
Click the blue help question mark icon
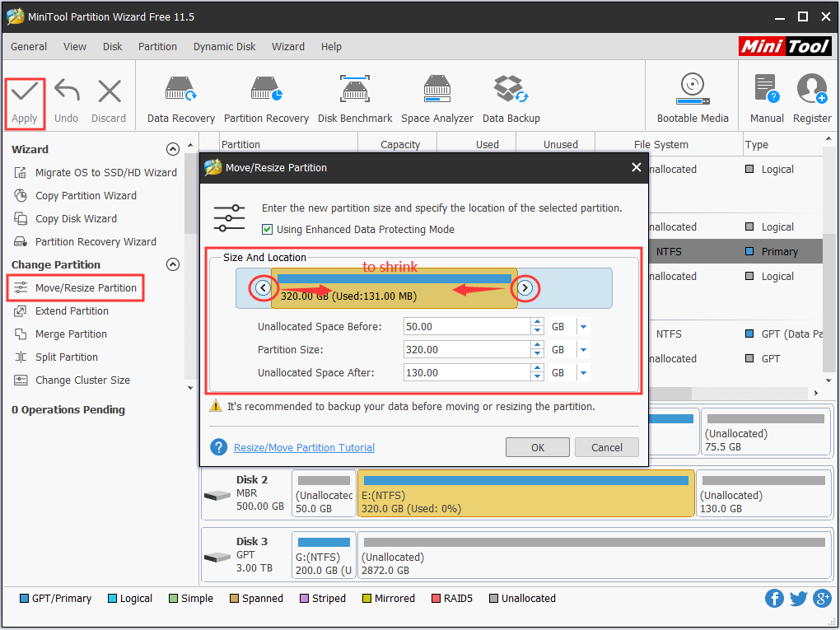(x=218, y=447)
